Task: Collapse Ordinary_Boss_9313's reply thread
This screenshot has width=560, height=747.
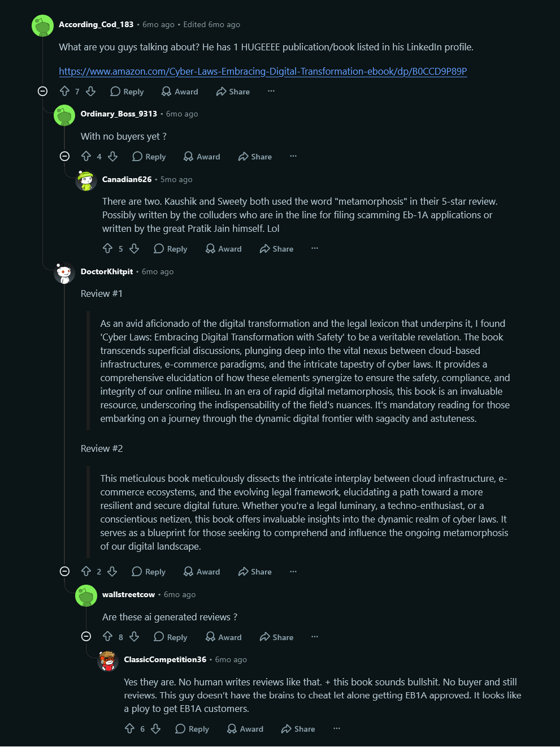Action: [64, 156]
